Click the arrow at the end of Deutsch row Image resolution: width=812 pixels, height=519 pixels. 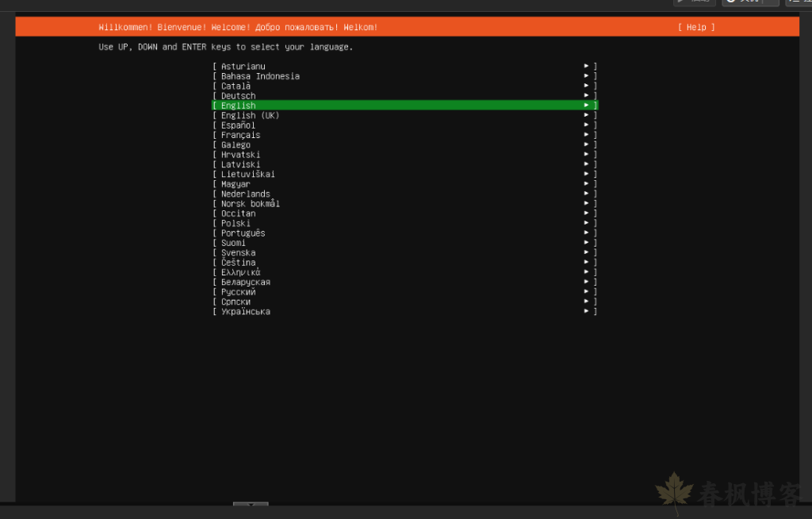586,95
